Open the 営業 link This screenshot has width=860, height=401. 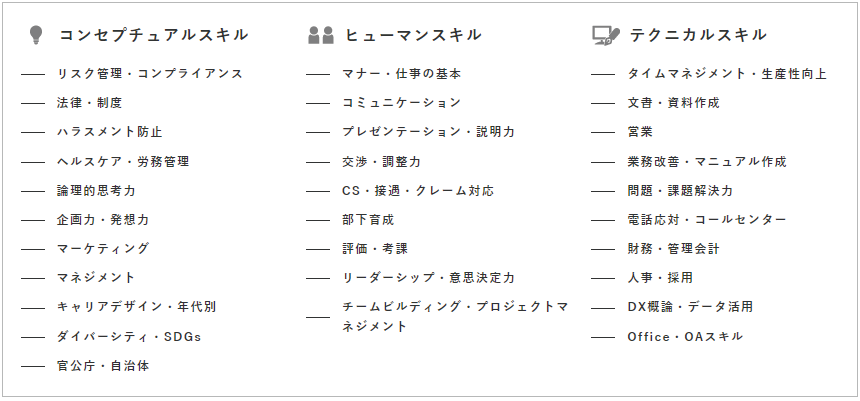tap(640, 132)
